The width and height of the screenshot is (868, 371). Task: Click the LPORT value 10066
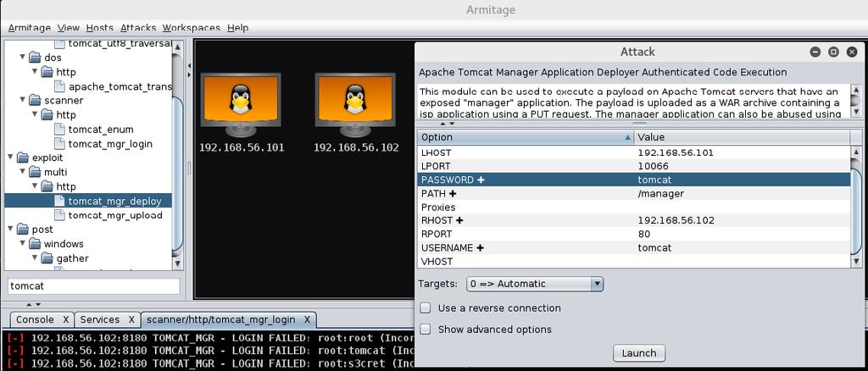pyautogui.click(x=654, y=166)
